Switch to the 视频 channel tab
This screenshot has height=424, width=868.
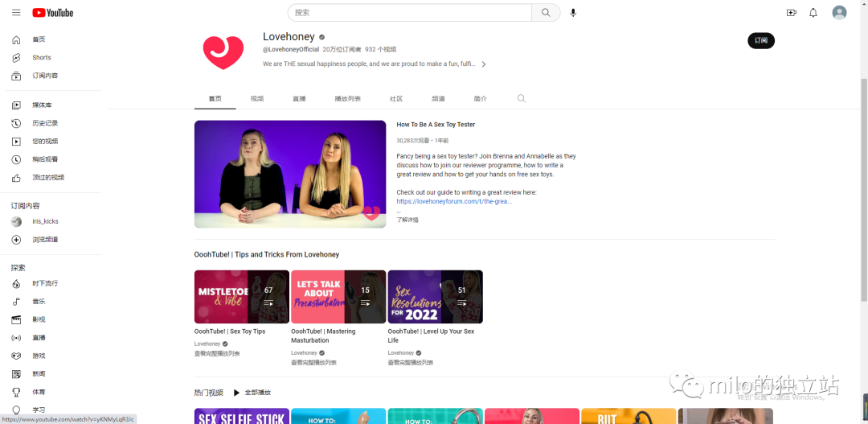click(257, 99)
